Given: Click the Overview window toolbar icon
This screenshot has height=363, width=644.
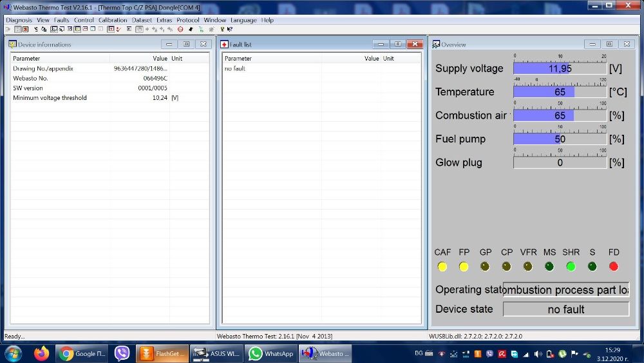Looking at the screenshot, I should tap(54, 29).
